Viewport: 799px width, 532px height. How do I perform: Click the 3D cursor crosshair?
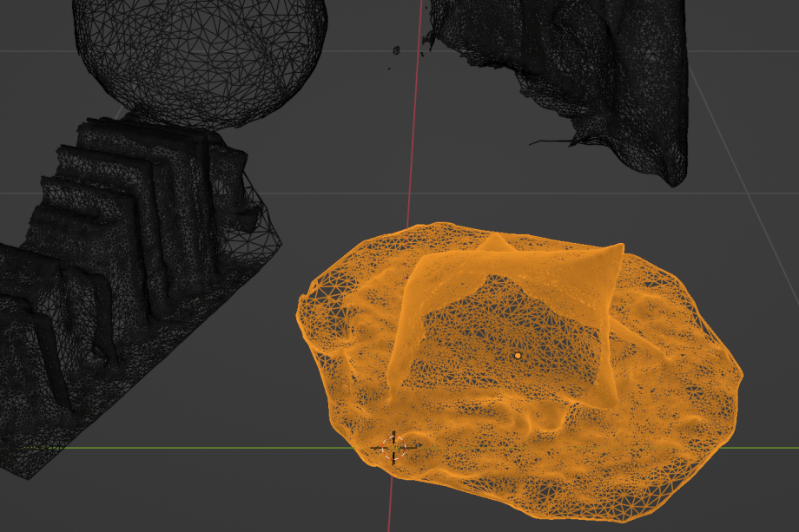coord(393,448)
